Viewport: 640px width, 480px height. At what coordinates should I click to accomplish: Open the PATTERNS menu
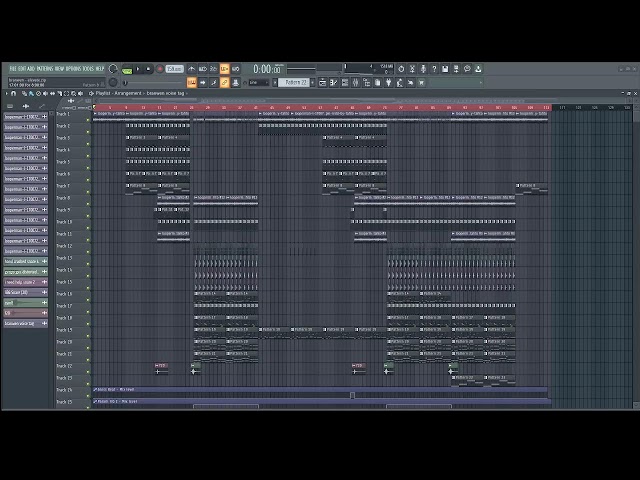[45, 69]
